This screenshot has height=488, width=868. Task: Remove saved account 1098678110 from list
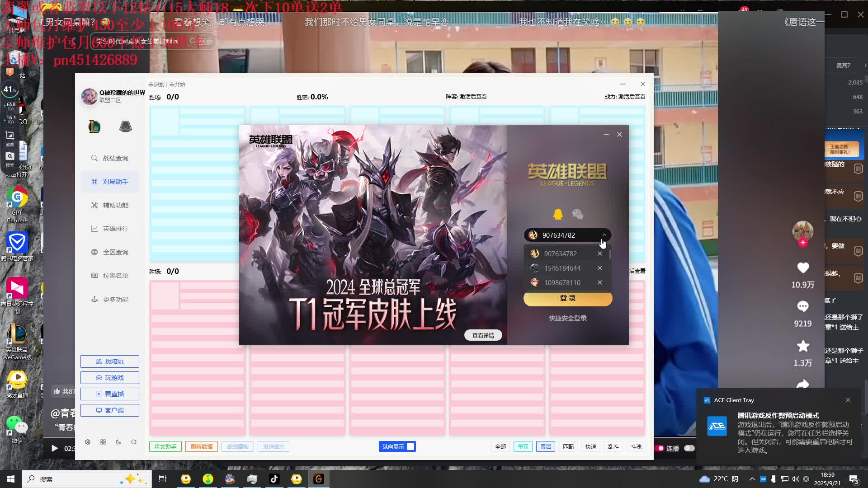pyautogui.click(x=600, y=283)
